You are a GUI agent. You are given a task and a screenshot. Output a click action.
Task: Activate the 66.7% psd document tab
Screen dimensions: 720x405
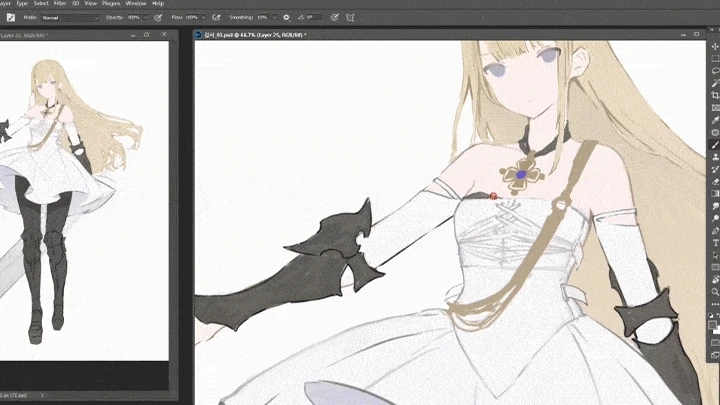(x=255, y=35)
